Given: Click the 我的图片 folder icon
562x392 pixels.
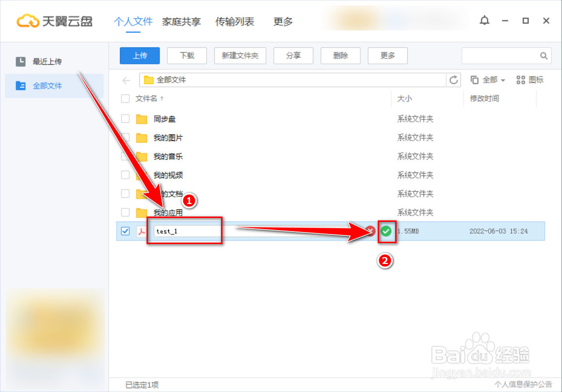Looking at the screenshot, I should (142, 138).
